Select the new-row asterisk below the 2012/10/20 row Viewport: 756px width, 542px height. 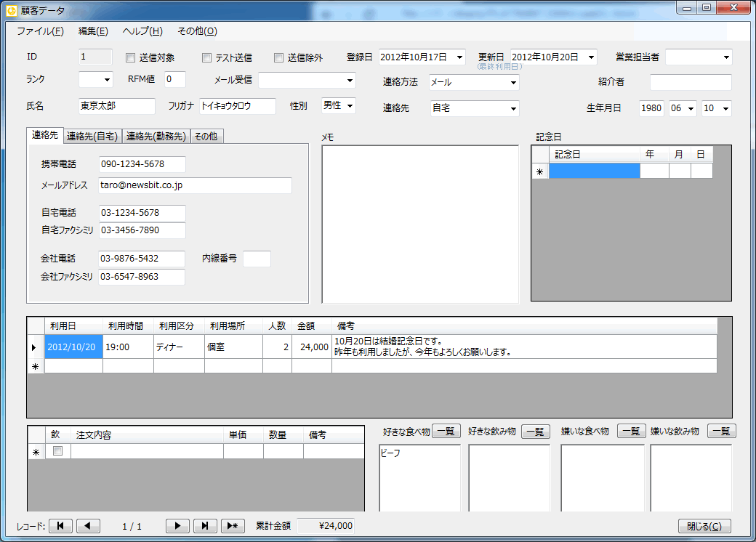coord(35,366)
